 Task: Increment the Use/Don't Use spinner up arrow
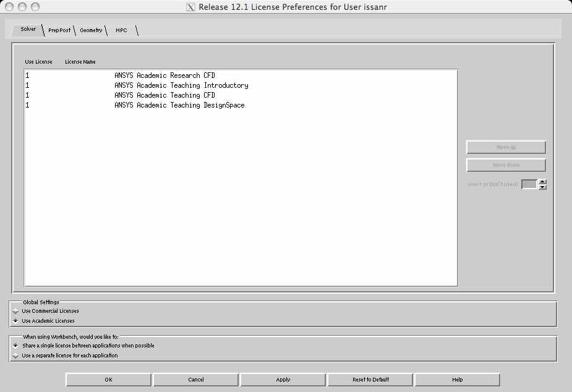pos(543,182)
